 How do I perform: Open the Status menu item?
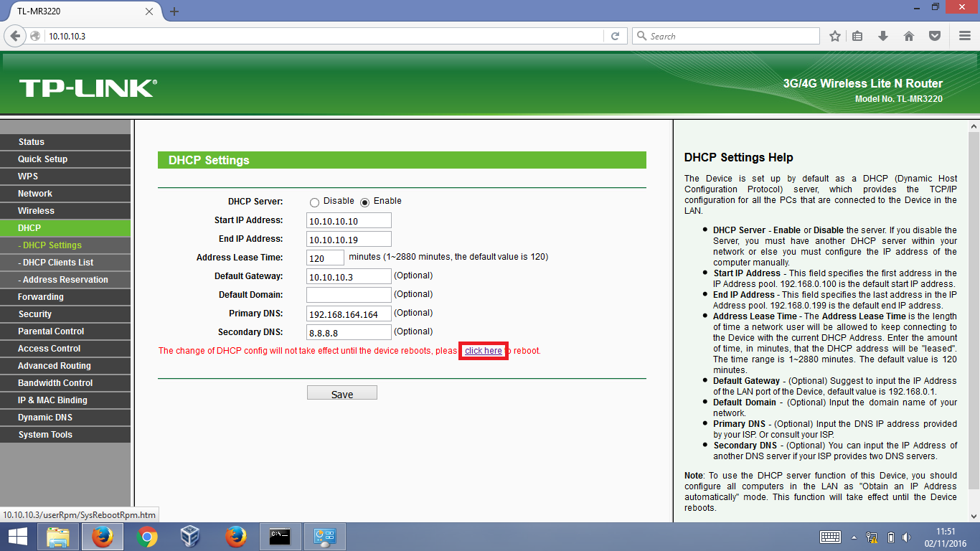coord(65,142)
